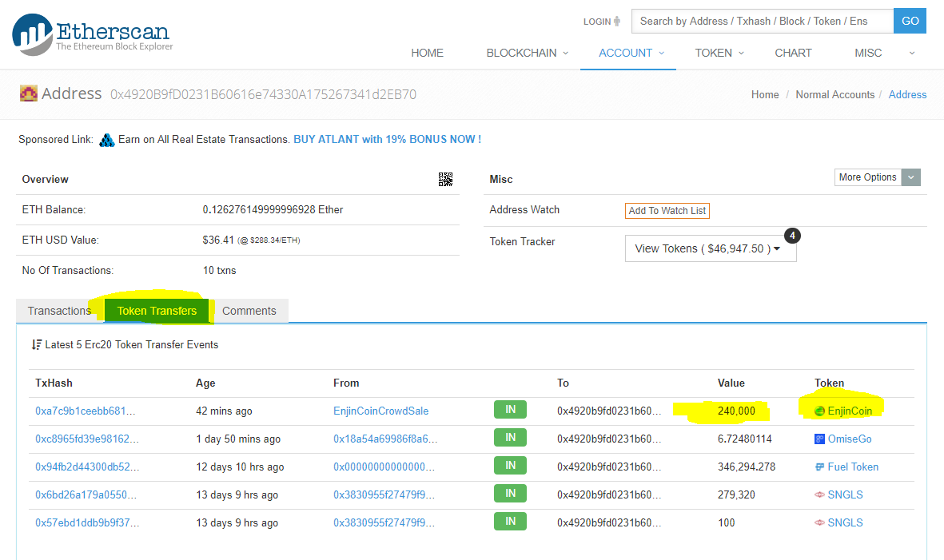Switch to the Comments tab
944x560 pixels.
pyautogui.click(x=249, y=311)
